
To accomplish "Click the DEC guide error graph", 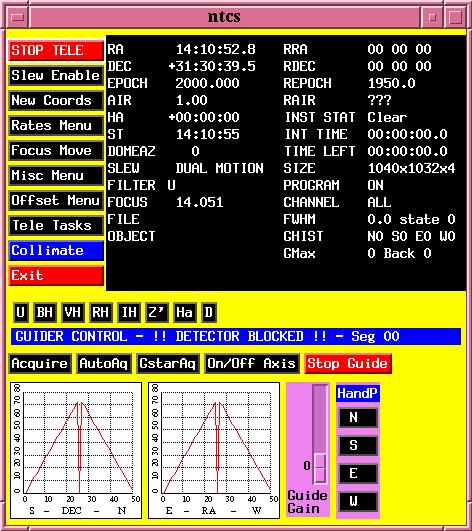I will click(x=76, y=450).
